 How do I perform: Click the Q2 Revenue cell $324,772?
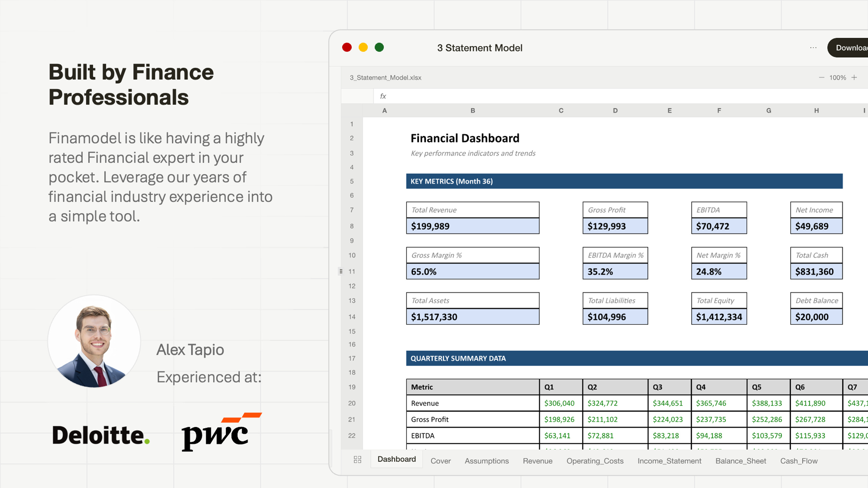pyautogui.click(x=615, y=403)
